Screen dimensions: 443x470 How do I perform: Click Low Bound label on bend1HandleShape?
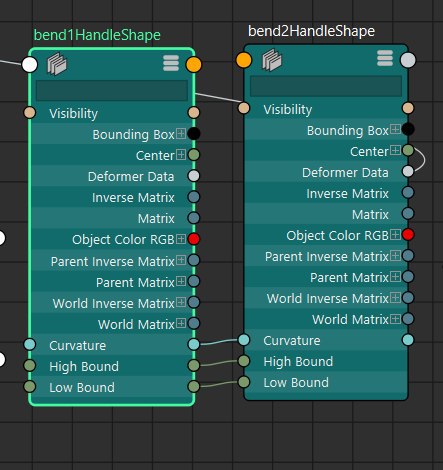82,387
